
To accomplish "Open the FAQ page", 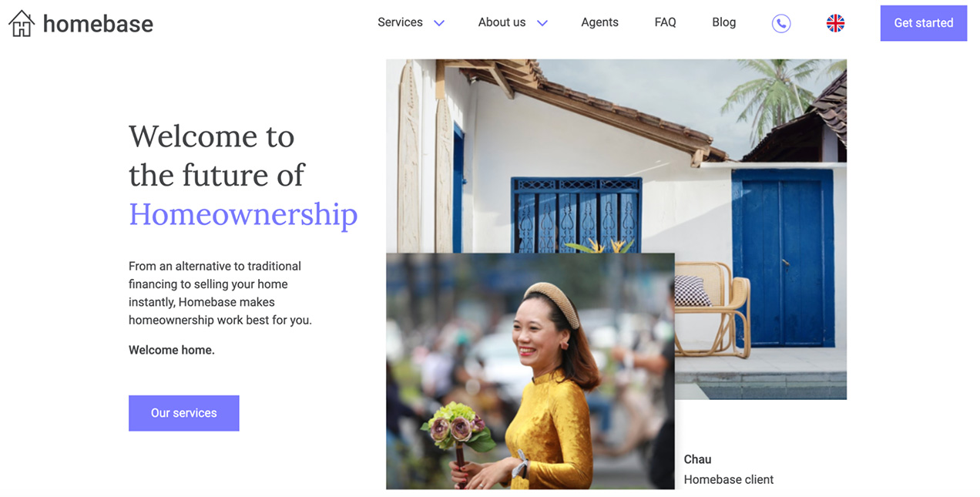I will pos(665,22).
